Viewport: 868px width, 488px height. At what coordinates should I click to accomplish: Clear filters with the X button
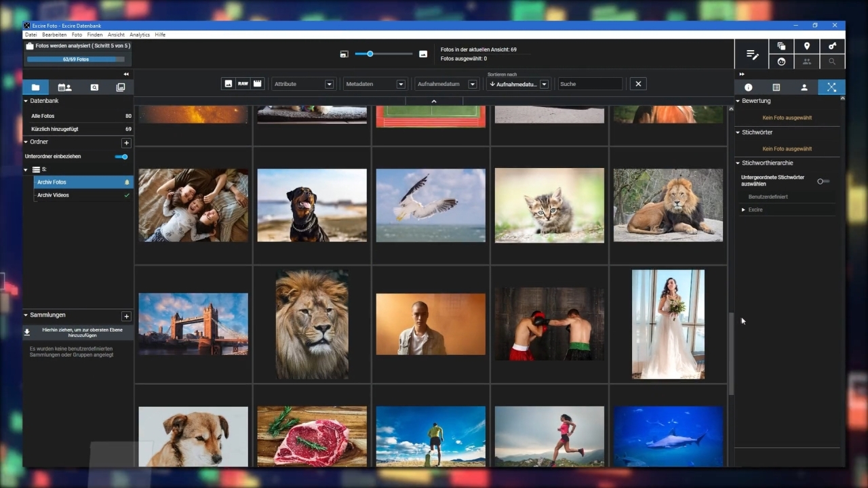(x=637, y=84)
